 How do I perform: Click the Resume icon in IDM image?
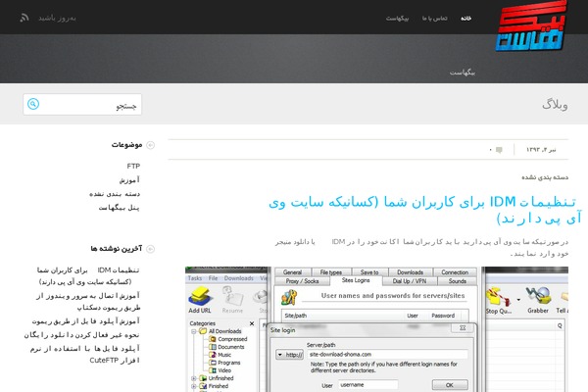(x=232, y=300)
